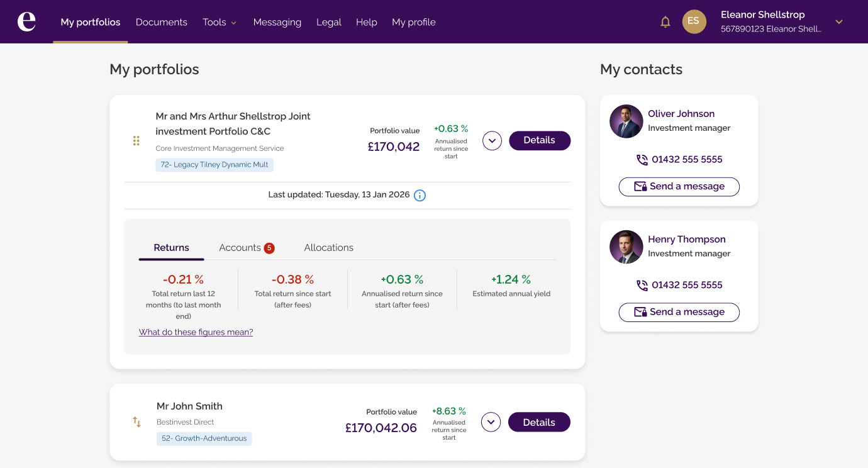Viewport: 868px width, 468px height.
Task: Expand the Eleanor Shellstrop account dropdown arrow
Action: pyautogui.click(x=838, y=22)
